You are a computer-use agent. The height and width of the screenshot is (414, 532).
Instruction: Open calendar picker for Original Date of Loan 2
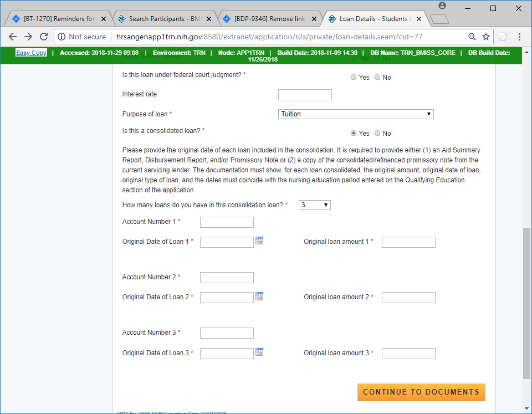point(259,297)
